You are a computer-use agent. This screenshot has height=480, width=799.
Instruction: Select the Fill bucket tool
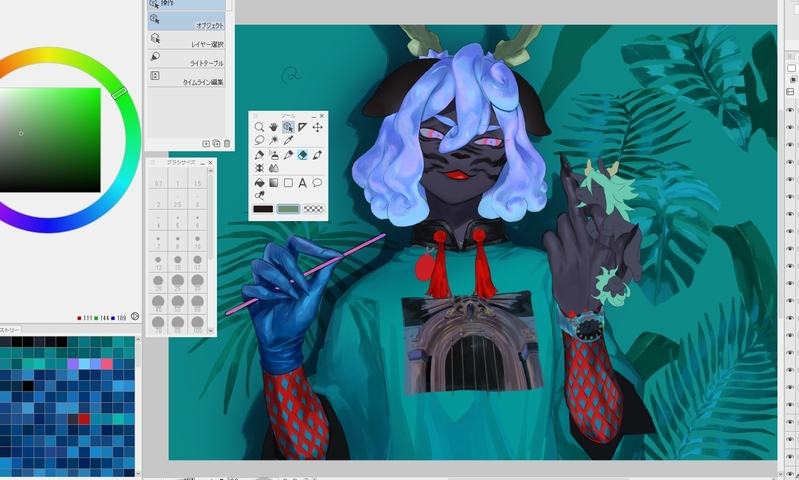pyautogui.click(x=259, y=183)
